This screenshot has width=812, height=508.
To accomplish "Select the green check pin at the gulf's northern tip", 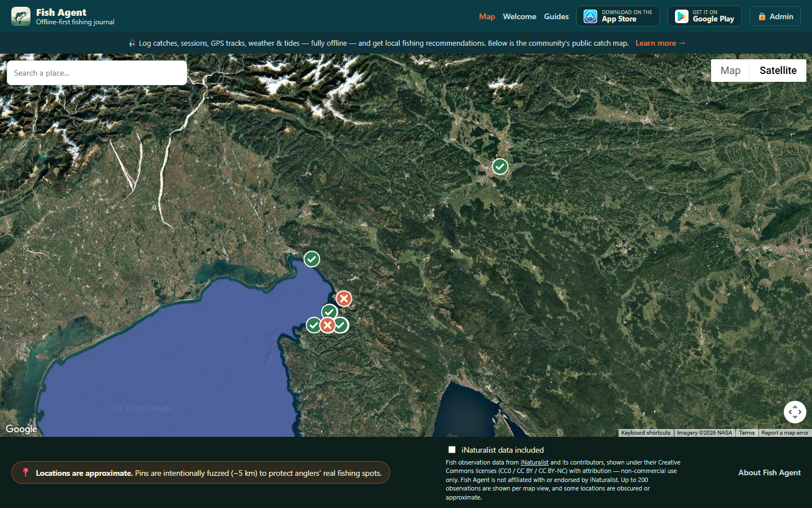I will click(312, 259).
